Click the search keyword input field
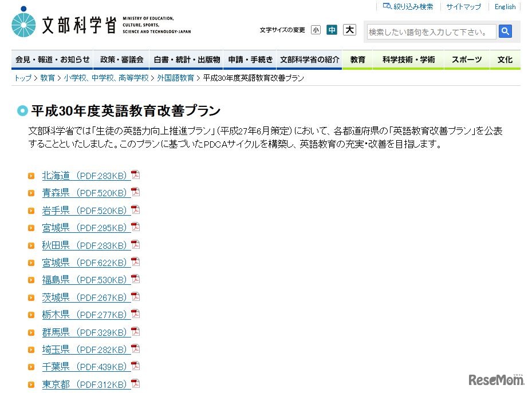Viewport: 532px width, 393px height. point(431,32)
